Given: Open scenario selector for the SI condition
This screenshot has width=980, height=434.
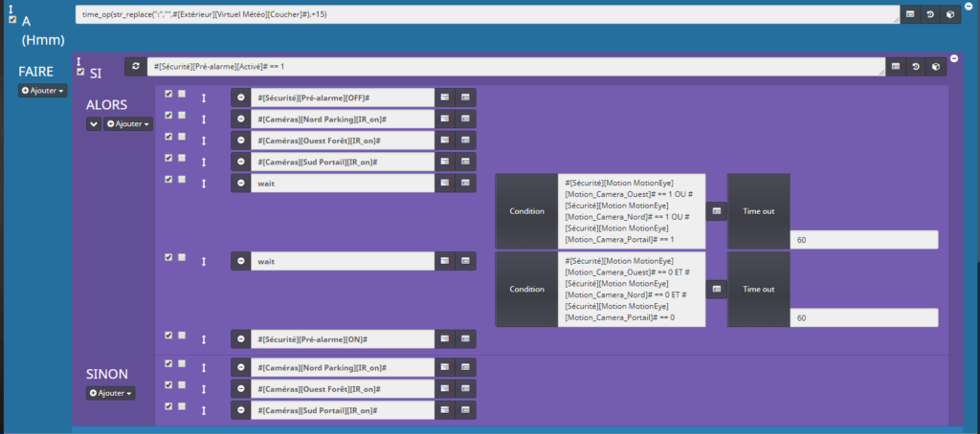Looking at the screenshot, I should coord(916,67).
